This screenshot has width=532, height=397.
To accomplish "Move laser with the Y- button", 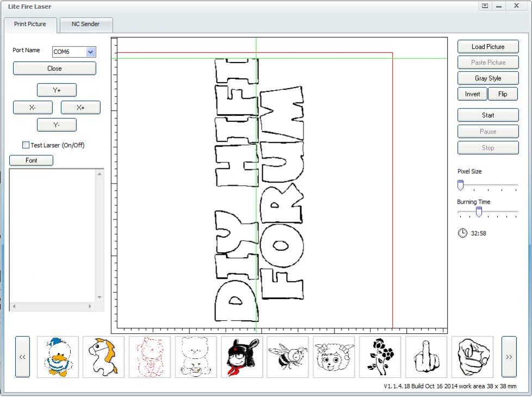I will click(x=57, y=125).
